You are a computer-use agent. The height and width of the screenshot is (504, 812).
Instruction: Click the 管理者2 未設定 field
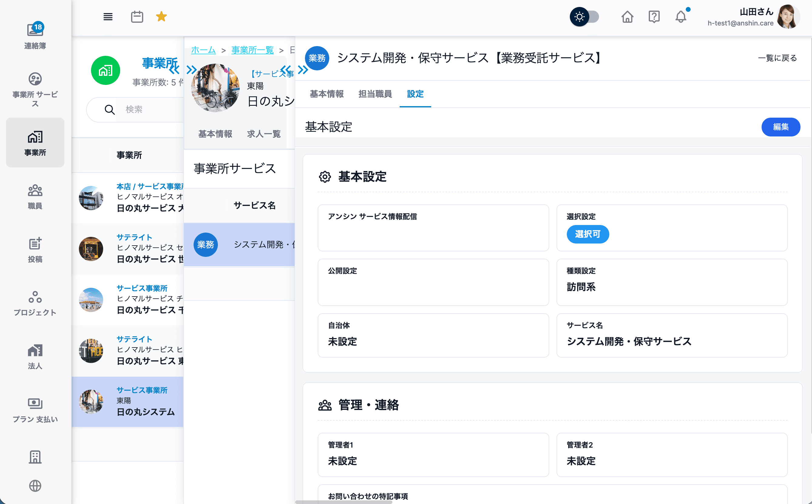(672, 455)
